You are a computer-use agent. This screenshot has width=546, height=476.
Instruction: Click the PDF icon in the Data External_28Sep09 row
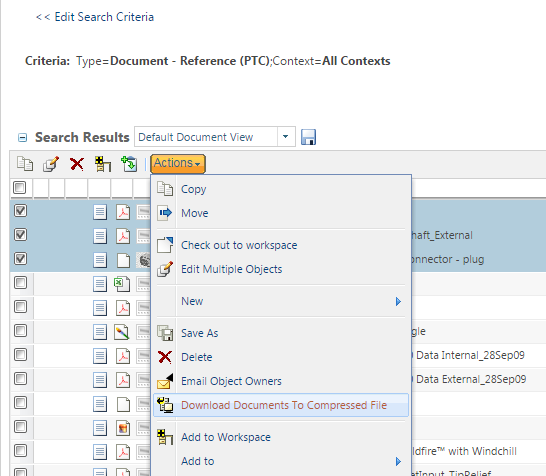pos(123,380)
